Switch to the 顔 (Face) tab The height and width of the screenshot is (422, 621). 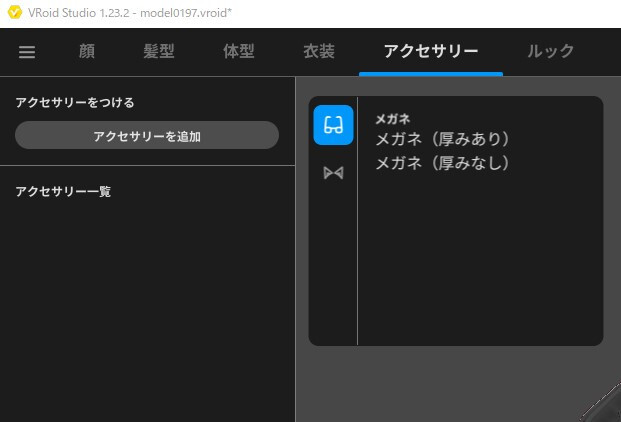tap(87, 52)
